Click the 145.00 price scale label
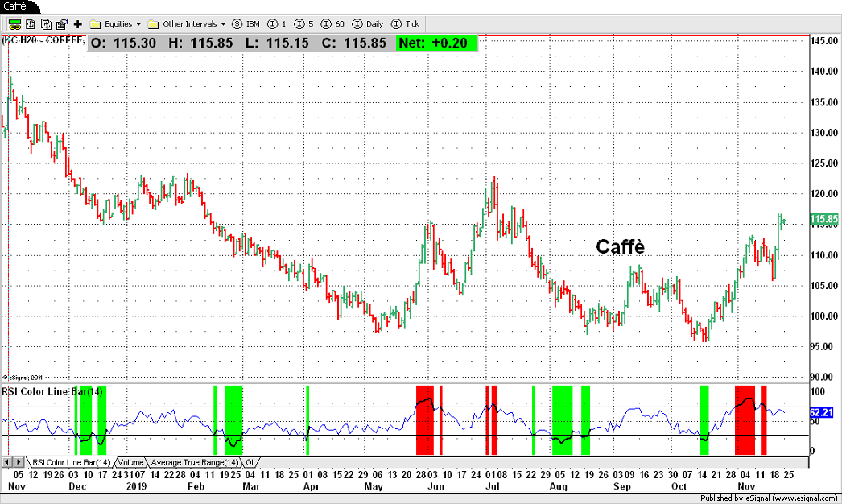Screen dimensions: 842x504 pos(824,41)
